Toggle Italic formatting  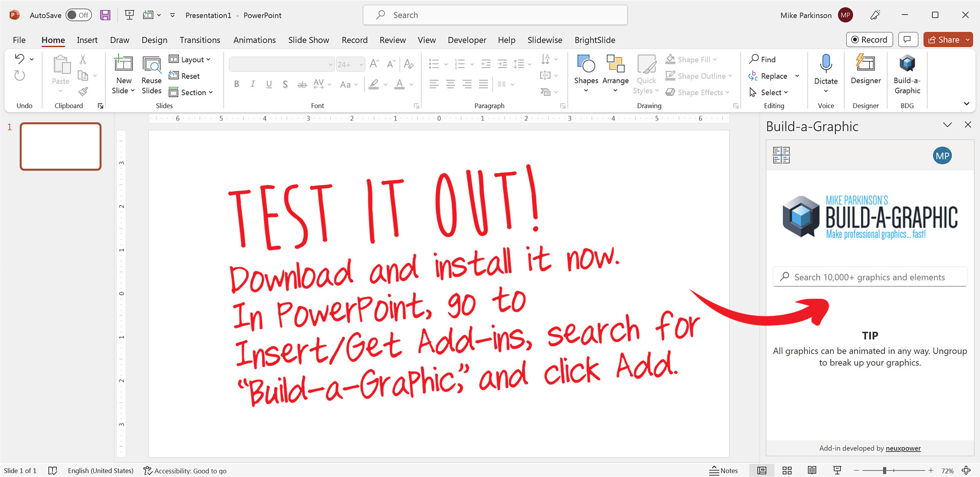(253, 84)
